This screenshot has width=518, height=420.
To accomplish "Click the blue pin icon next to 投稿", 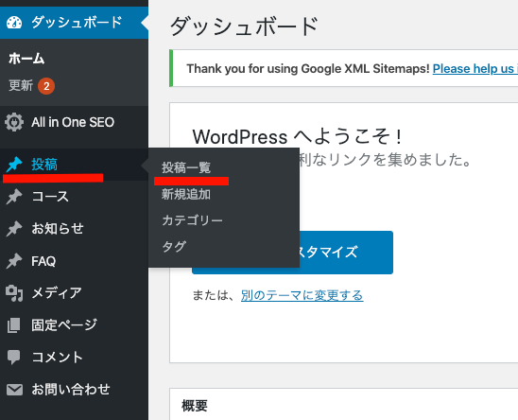I will (x=14, y=165).
